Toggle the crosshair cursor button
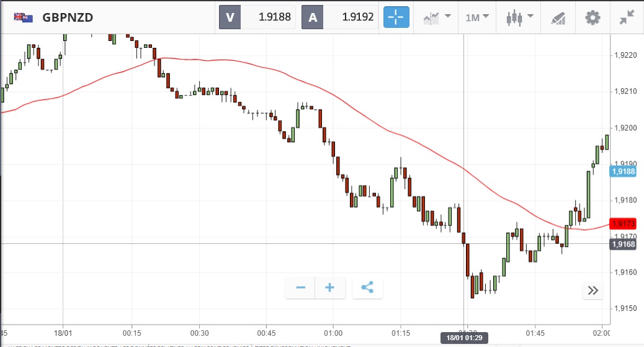The image size is (644, 347). pyautogui.click(x=396, y=17)
